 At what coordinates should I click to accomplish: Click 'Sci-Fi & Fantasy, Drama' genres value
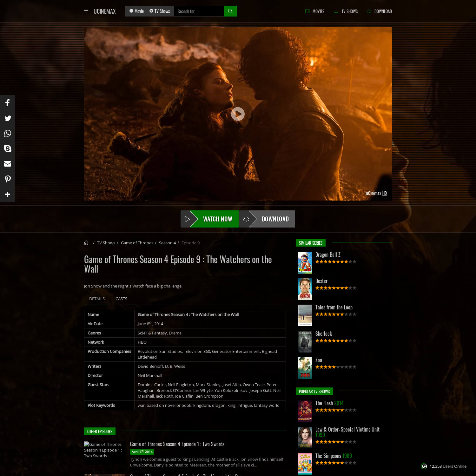160,333
